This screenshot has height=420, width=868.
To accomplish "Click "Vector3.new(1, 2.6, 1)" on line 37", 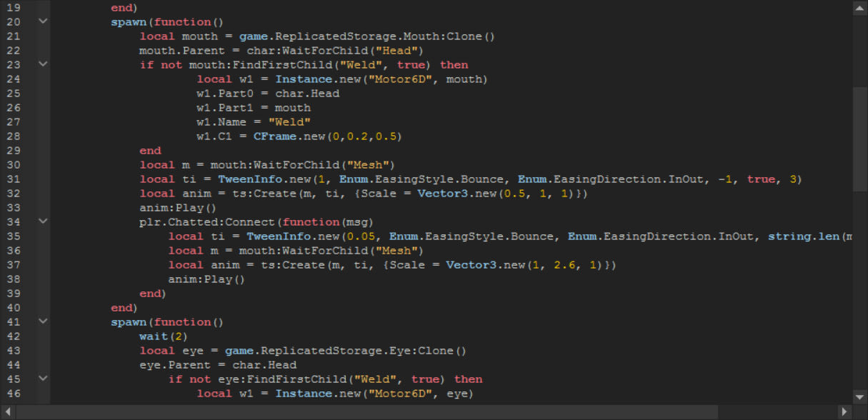I will point(528,264).
